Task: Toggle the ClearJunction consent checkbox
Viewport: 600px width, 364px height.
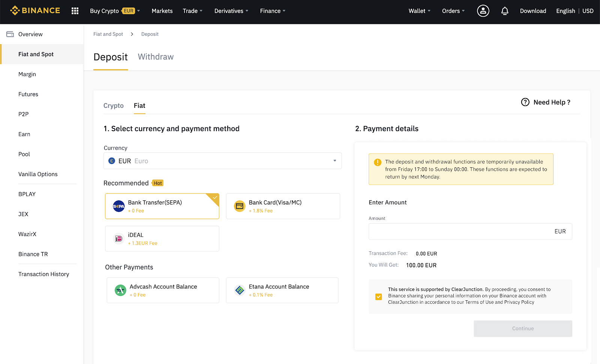Action: point(379,297)
